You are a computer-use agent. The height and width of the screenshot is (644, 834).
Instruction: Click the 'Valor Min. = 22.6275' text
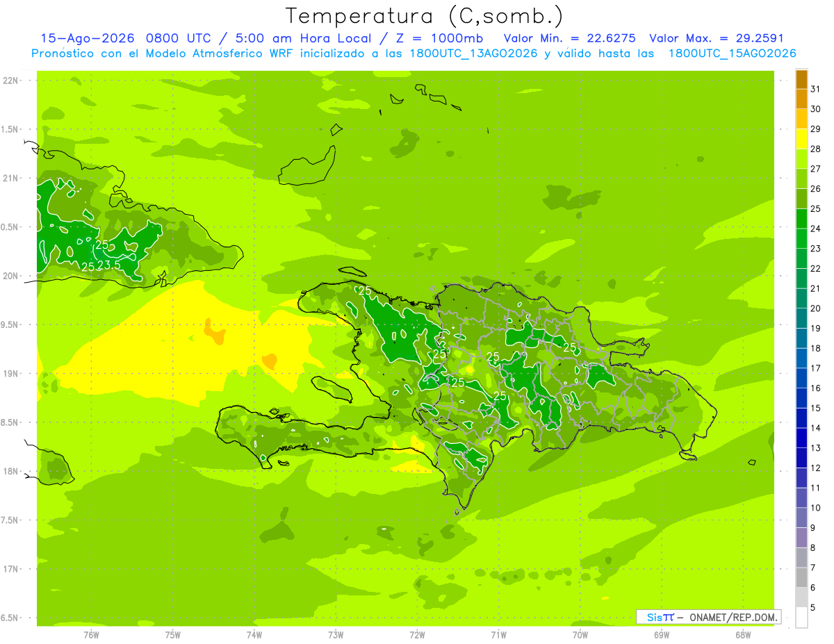pyautogui.click(x=569, y=38)
